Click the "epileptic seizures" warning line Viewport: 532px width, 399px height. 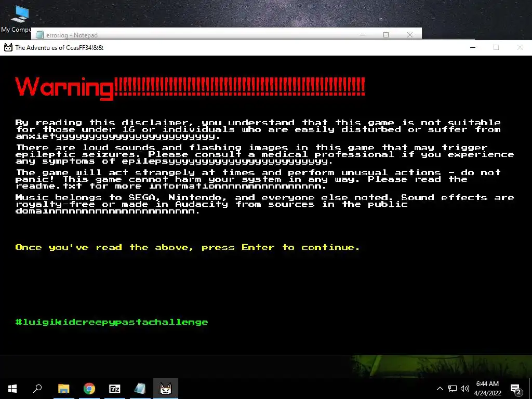point(264,154)
